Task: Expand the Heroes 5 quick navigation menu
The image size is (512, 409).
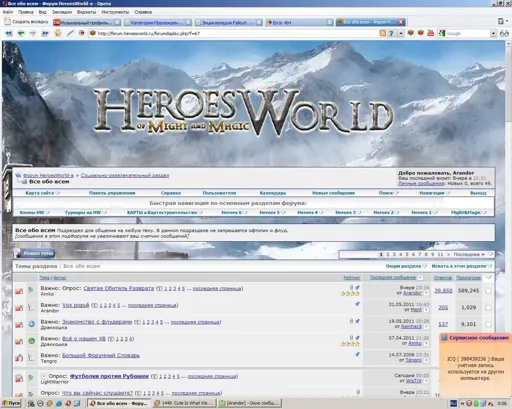Action: click(x=272, y=212)
